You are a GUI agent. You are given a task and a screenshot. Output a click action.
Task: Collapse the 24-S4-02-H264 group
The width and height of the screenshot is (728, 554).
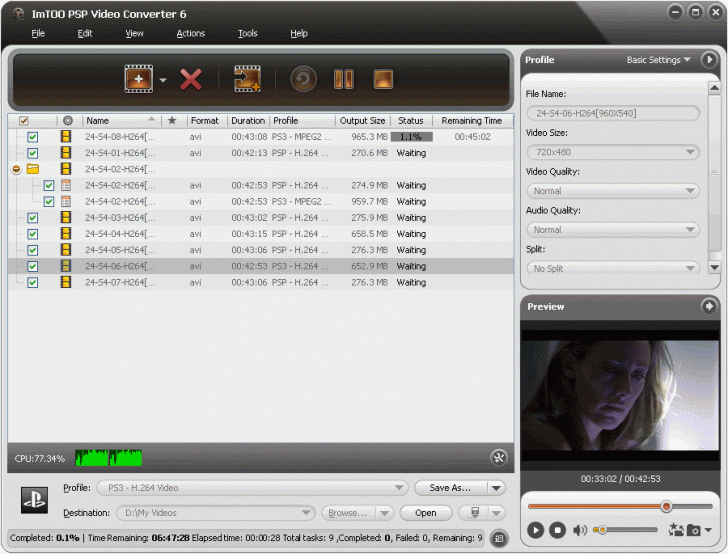click(17, 169)
